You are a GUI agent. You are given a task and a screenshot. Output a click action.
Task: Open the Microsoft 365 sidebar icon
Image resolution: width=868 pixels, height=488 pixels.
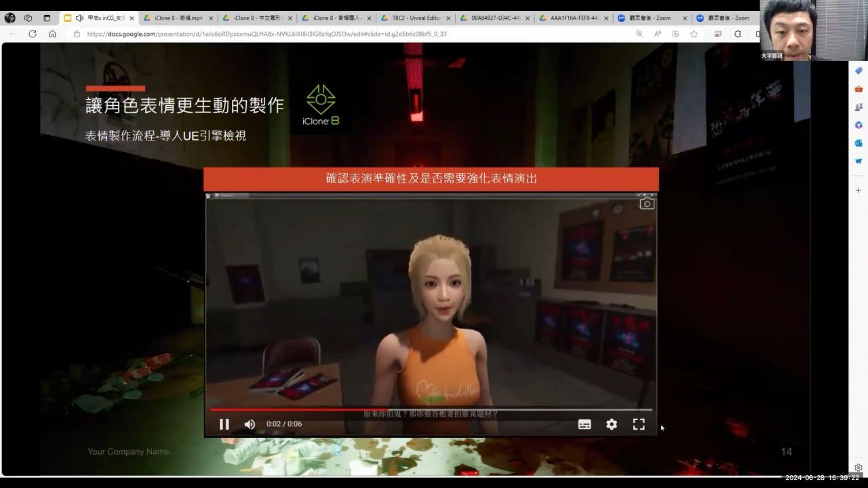click(x=859, y=125)
